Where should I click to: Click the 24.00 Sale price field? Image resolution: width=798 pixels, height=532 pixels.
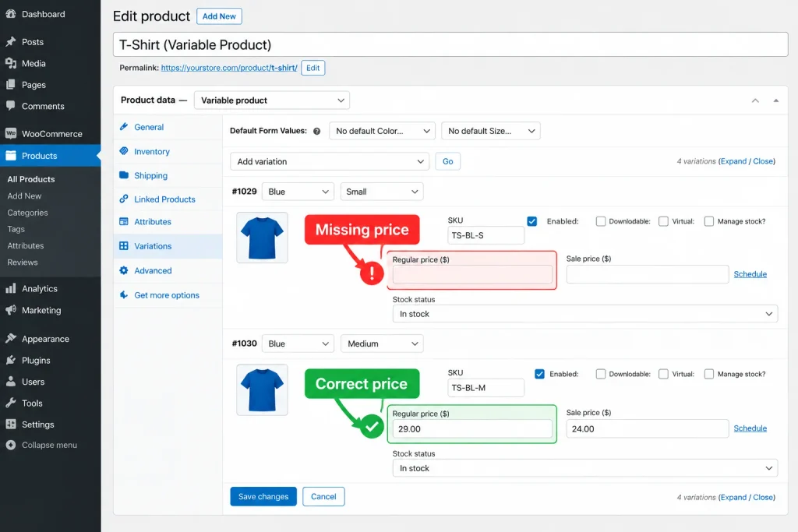click(x=648, y=428)
